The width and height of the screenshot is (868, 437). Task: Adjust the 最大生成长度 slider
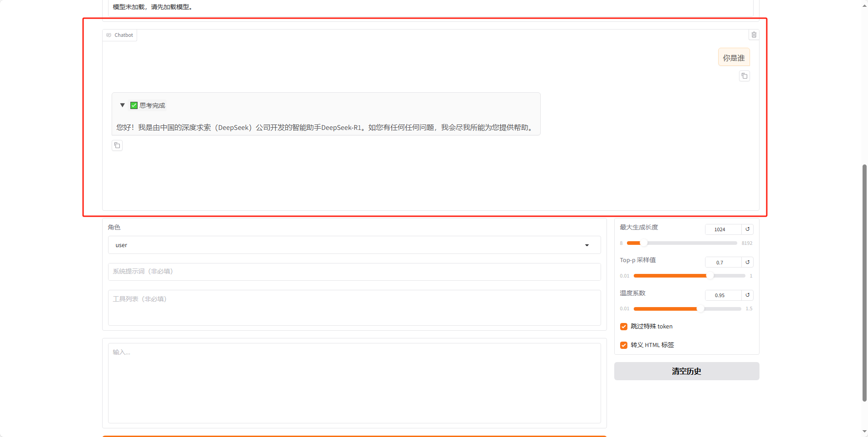click(682, 243)
